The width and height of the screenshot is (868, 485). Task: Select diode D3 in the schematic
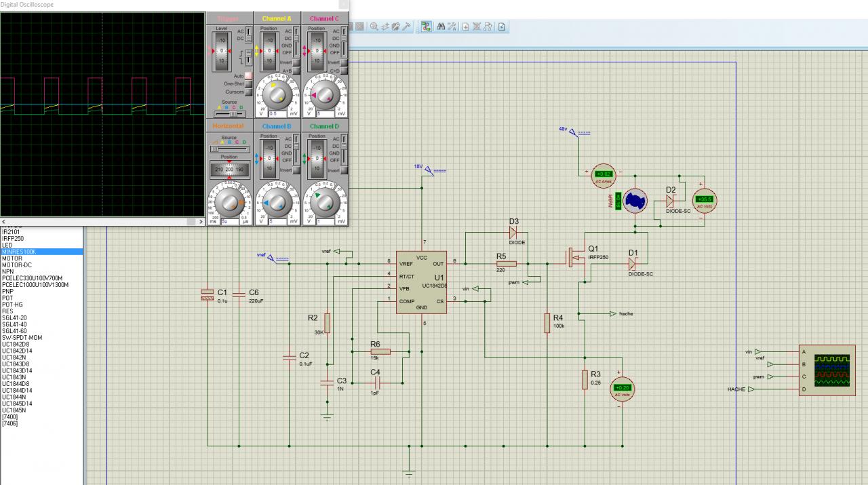513,232
